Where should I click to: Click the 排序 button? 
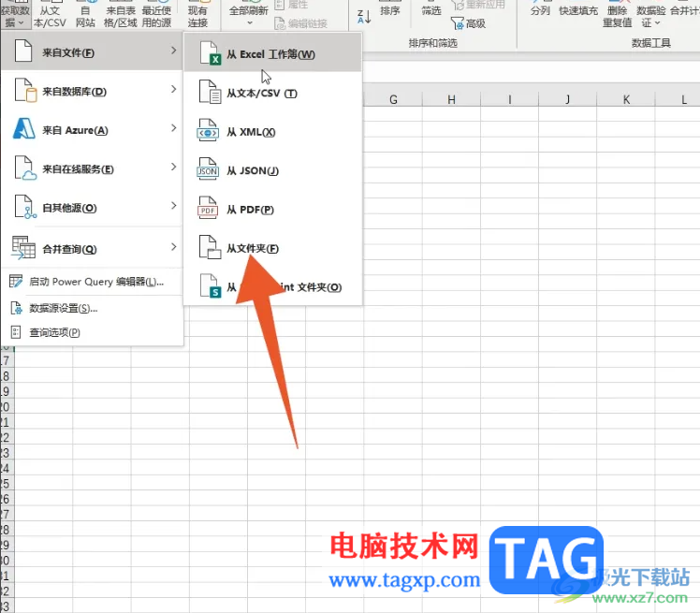point(389,10)
